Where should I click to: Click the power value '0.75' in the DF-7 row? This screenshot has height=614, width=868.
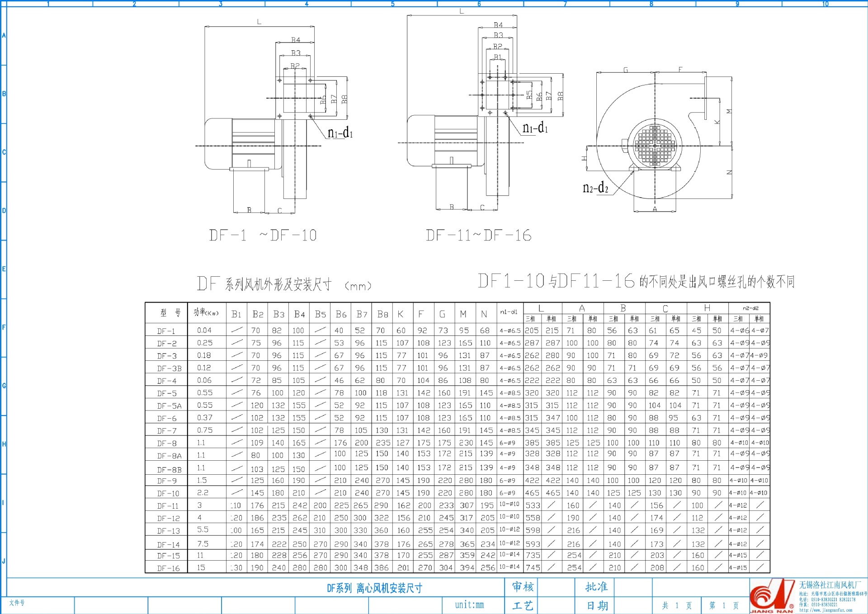coord(205,430)
